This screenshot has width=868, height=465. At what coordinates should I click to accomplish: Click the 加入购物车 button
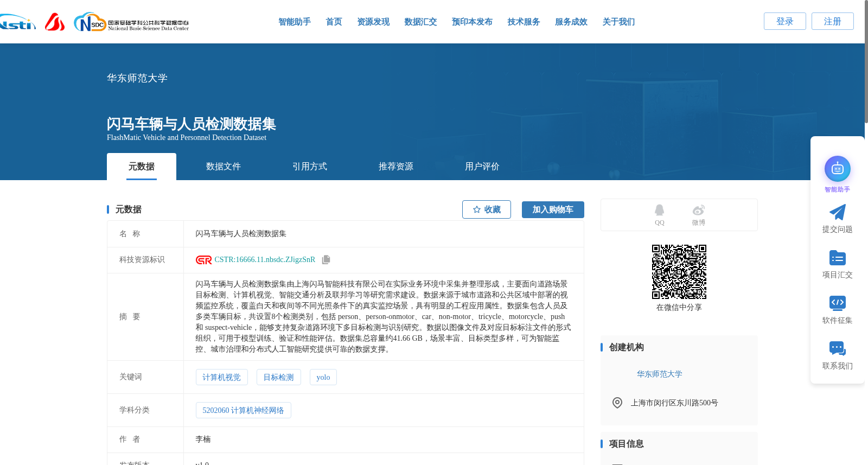click(x=553, y=209)
